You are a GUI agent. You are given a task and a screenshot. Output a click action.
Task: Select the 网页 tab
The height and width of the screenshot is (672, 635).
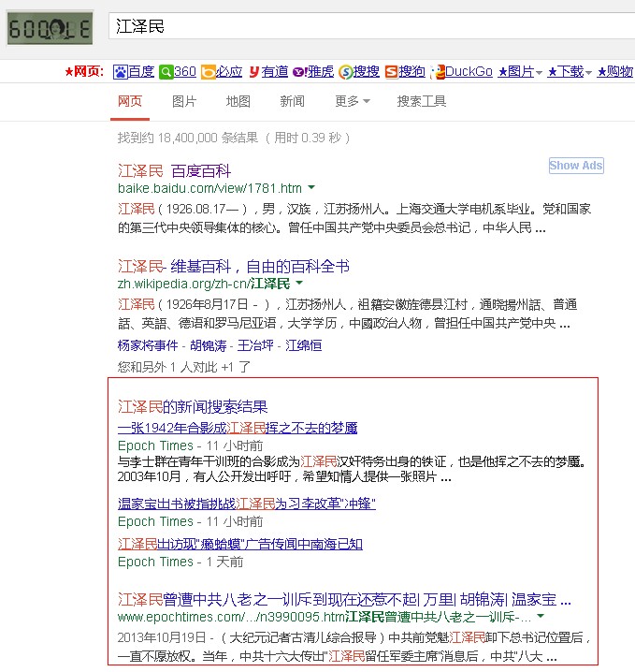coord(130,102)
